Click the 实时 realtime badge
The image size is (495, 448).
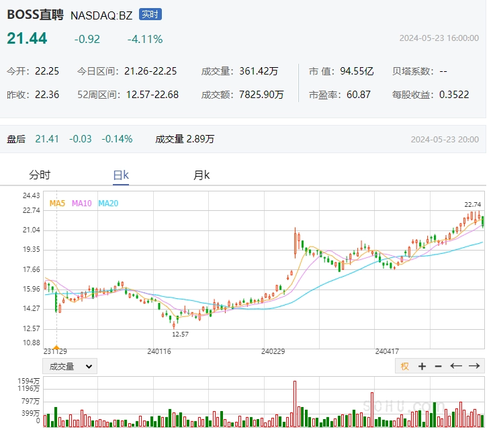point(150,15)
